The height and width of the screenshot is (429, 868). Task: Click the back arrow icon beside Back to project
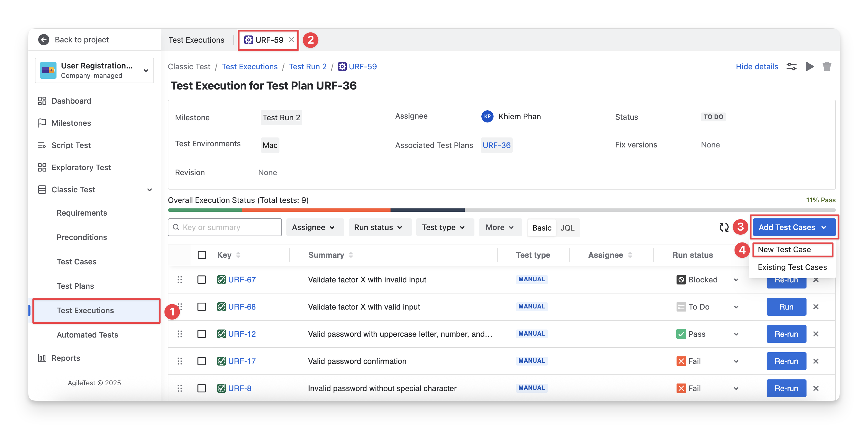point(44,40)
